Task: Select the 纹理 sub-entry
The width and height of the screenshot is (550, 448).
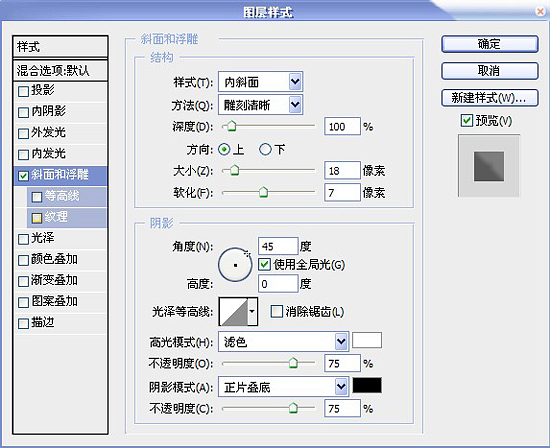Action: 67,218
